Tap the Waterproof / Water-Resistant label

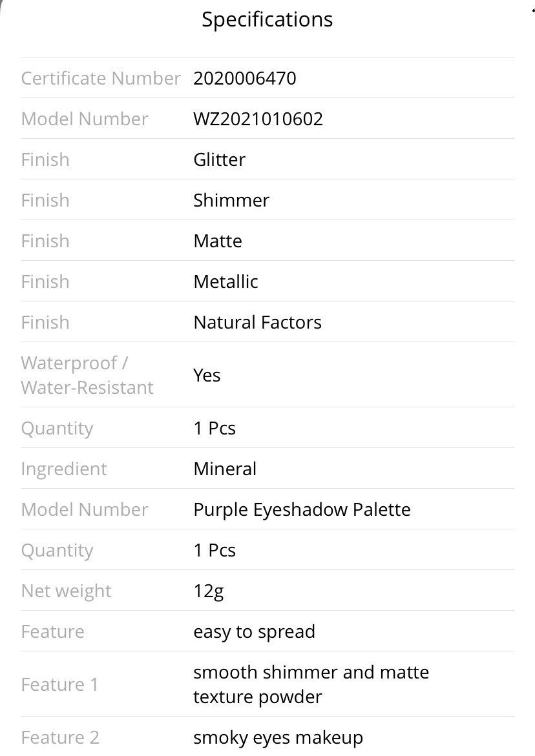[87, 375]
